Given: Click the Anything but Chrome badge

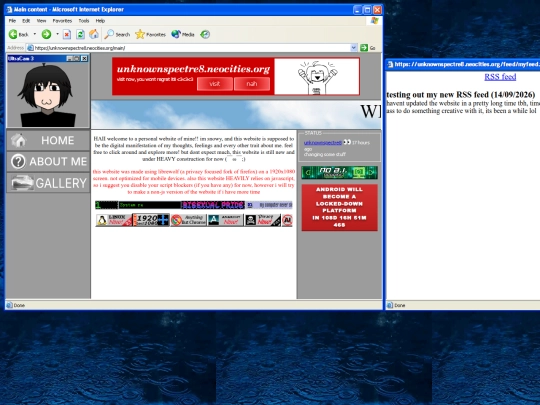Looking at the screenshot, I should click(x=188, y=220).
